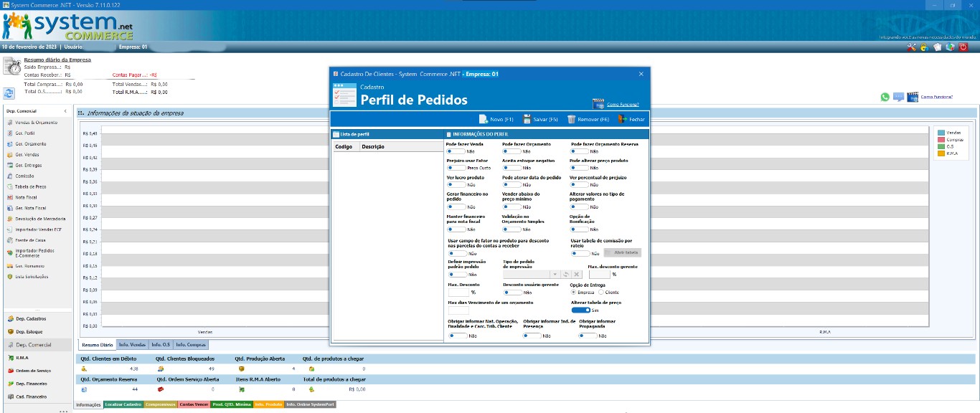Click refresh icon beside Tipo de pedido
This screenshot has height=413, width=980.
click(x=565, y=274)
